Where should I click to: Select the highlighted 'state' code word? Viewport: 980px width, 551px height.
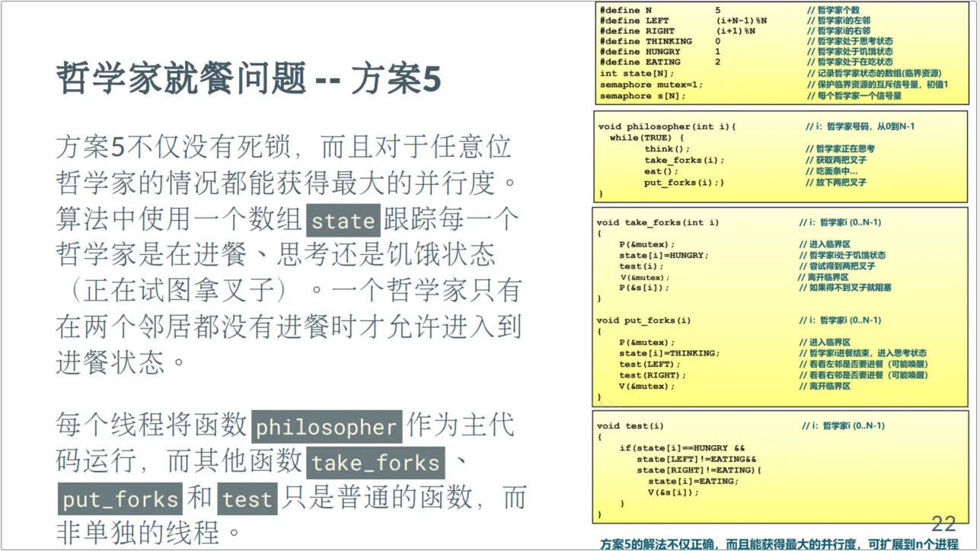click(x=343, y=221)
